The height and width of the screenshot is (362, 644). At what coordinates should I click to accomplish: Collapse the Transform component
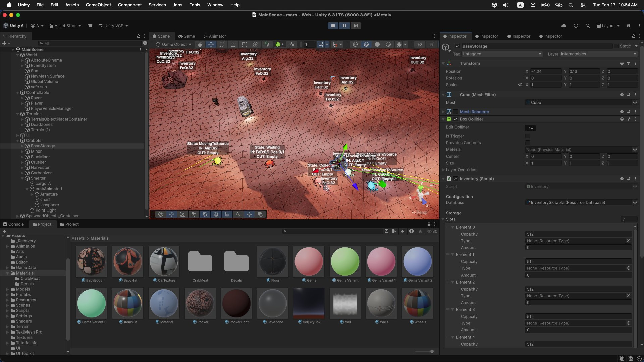click(443, 63)
